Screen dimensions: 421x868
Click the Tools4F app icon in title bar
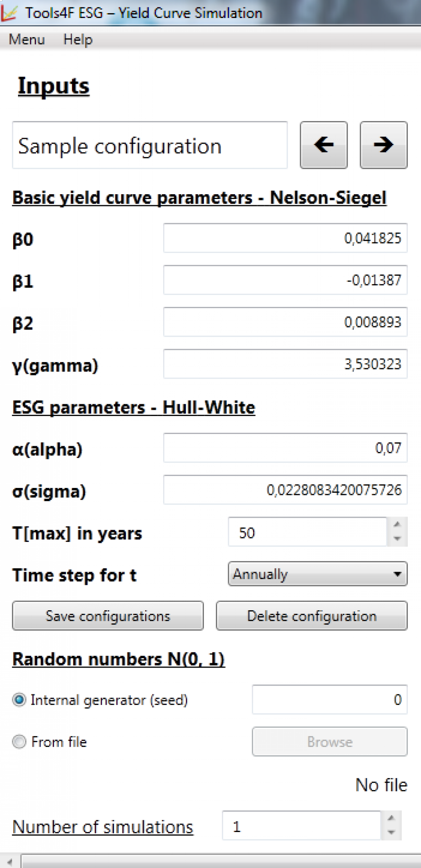[9, 13]
